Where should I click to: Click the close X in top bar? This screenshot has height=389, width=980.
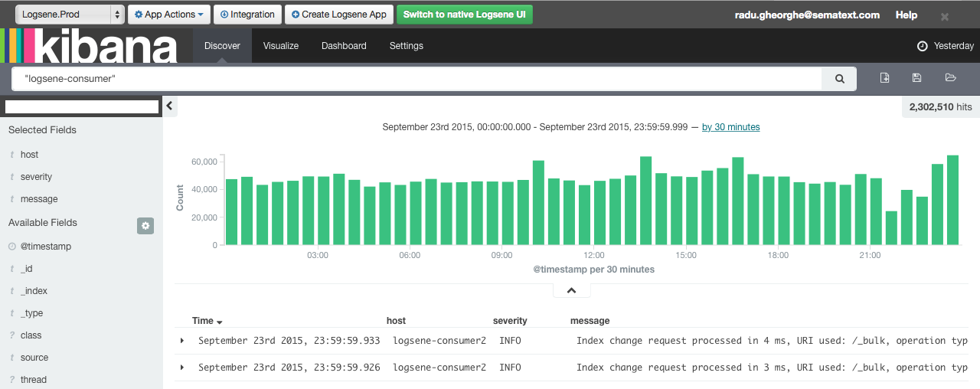(945, 16)
